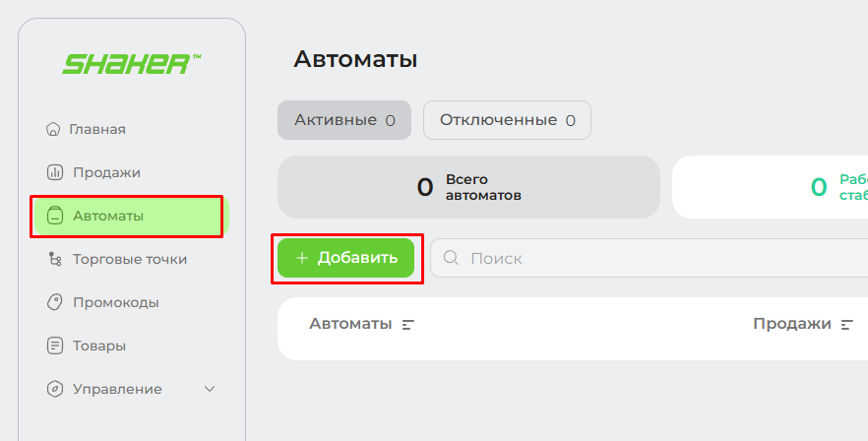
Task: Click the SHAKER logo
Action: (132, 64)
